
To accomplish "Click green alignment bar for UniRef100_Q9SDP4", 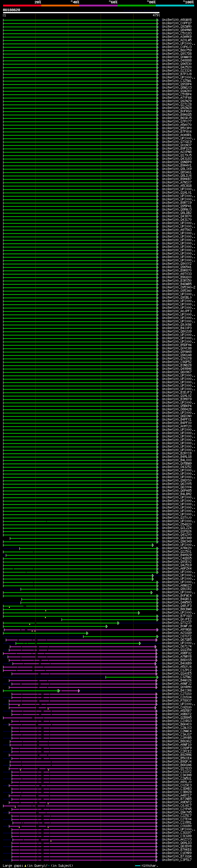I will 80,84.
